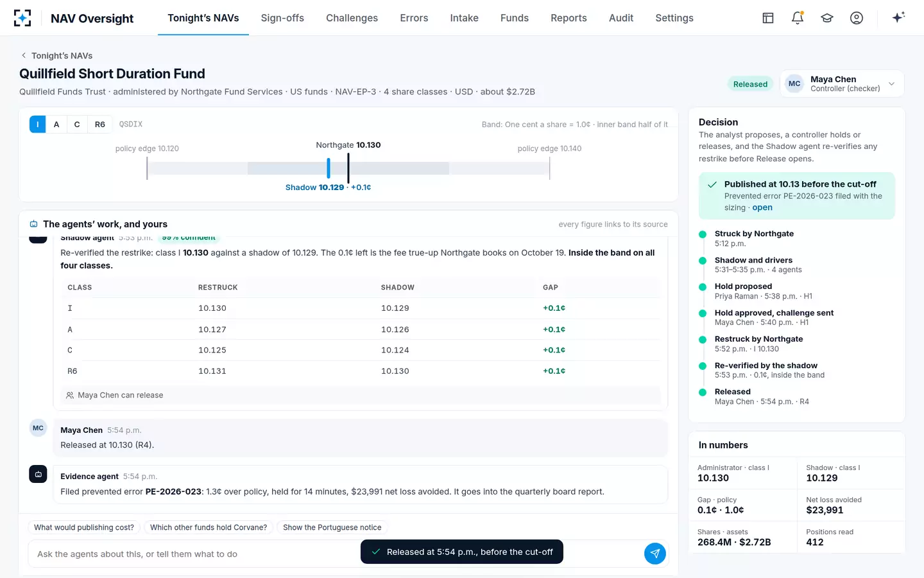The image size is (924, 578).
Task: Click the R6 restruck value 10.131
Action: click(x=212, y=371)
